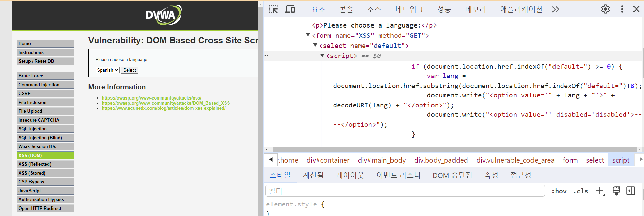Viewport: 644px width, 216px height.
Task: Click the Elements panel horizontal scrollbar
Action: 454,149
